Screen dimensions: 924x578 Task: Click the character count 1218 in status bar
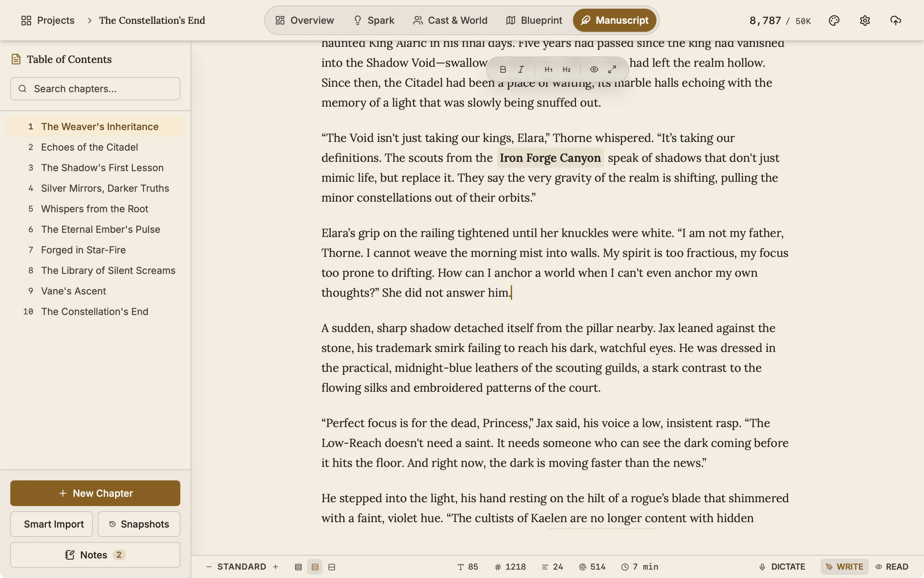(x=510, y=567)
